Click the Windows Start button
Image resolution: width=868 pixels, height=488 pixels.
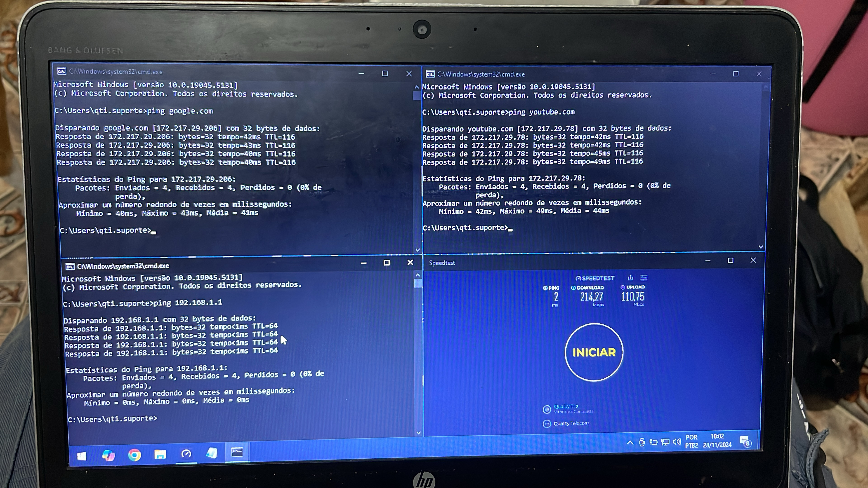pos(82,456)
